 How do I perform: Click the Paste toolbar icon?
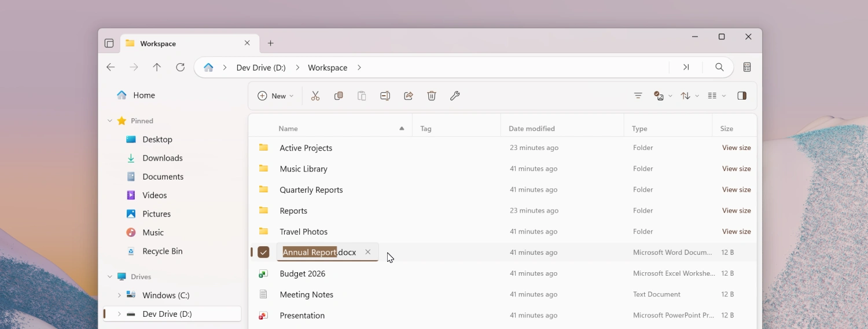point(362,96)
